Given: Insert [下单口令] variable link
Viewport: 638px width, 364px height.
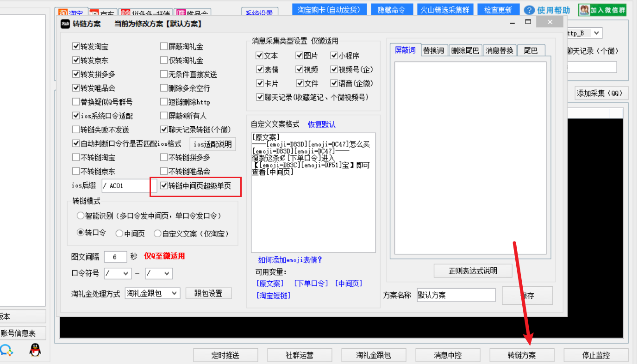Looking at the screenshot, I should 311,283.
